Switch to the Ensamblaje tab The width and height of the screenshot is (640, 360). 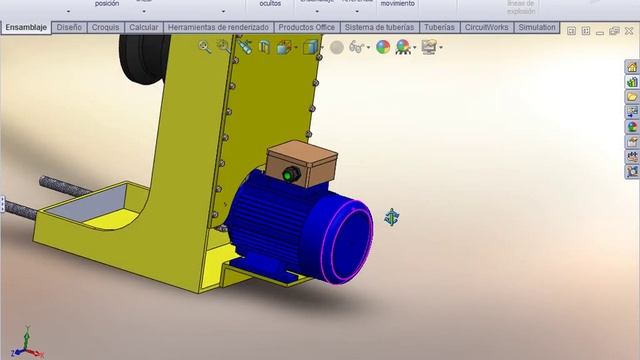coord(26,27)
